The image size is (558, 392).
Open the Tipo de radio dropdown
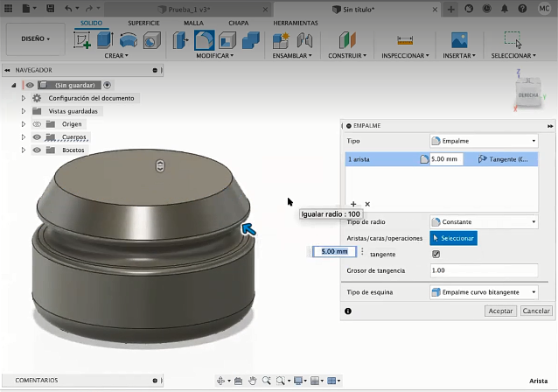click(x=483, y=222)
